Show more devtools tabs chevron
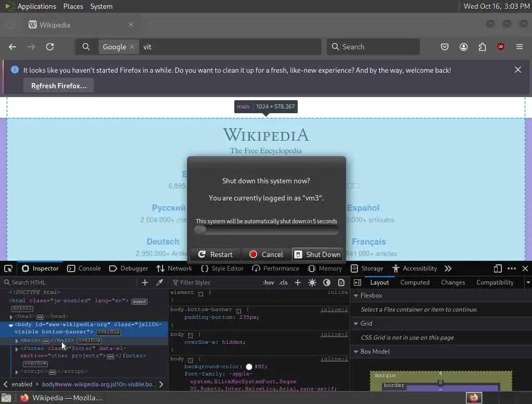Viewport: 532px width, 404px height. point(448,268)
